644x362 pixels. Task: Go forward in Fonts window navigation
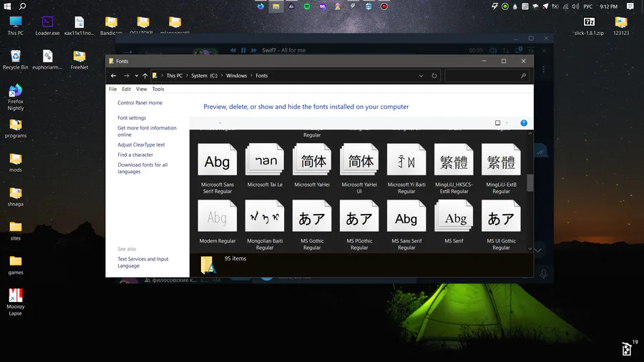point(126,76)
